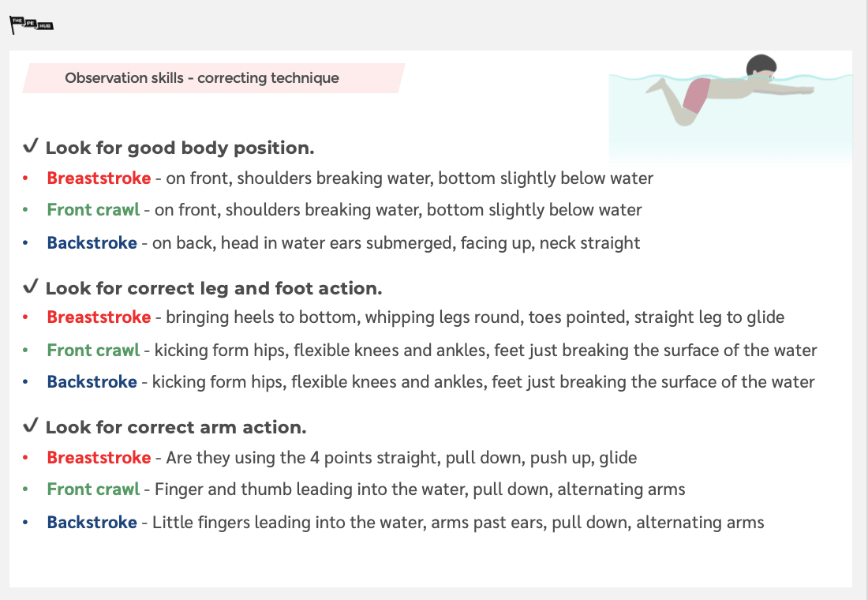The image size is (868, 600).
Task: Click Backstroke label in arm action section
Action: click(x=92, y=523)
